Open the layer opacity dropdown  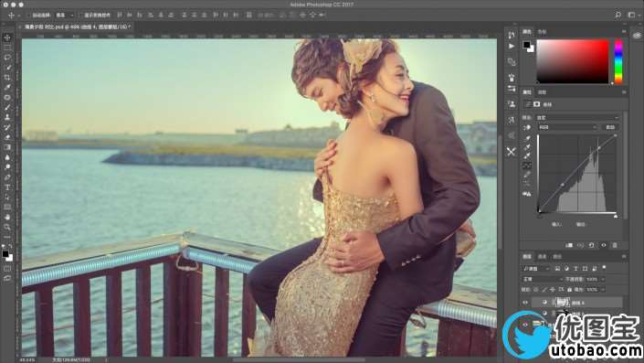(603, 279)
